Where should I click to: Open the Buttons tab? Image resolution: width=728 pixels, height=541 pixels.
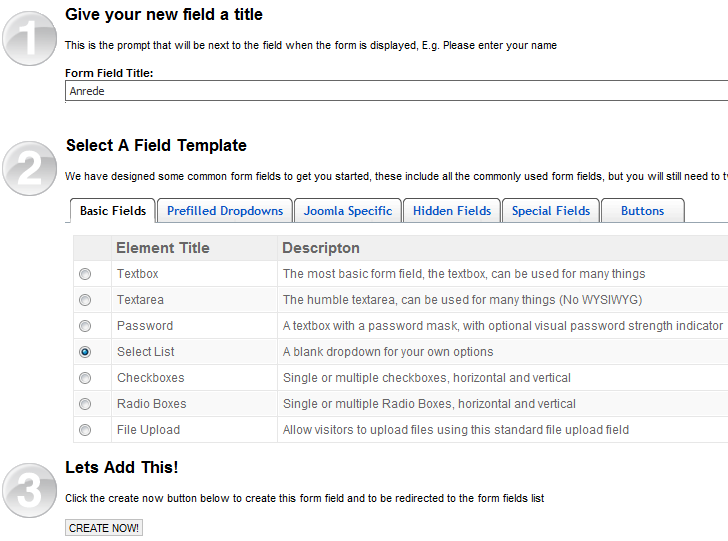pyautogui.click(x=642, y=211)
